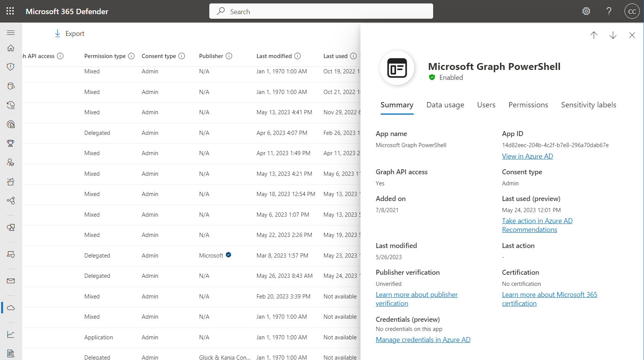Image resolution: width=644 pixels, height=360 pixels.
Task: Open Manage credentials in Azure AD link
Action: pos(423,340)
